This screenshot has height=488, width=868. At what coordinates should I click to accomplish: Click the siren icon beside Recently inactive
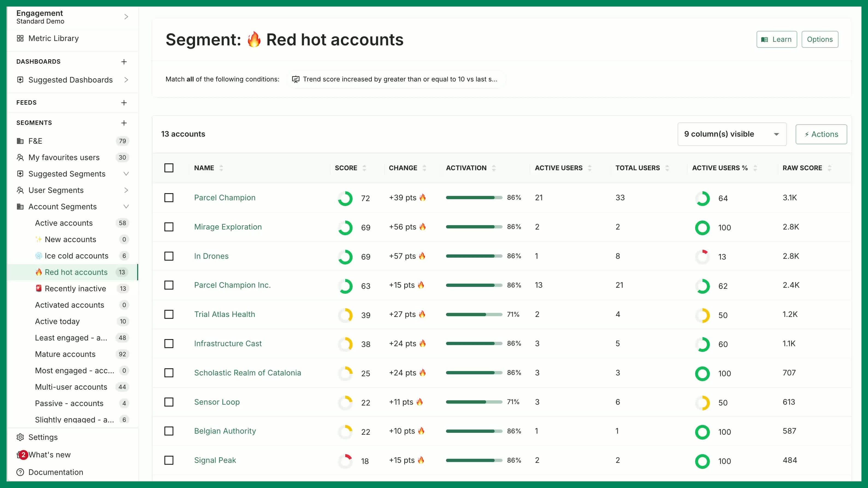pyautogui.click(x=39, y=289)
